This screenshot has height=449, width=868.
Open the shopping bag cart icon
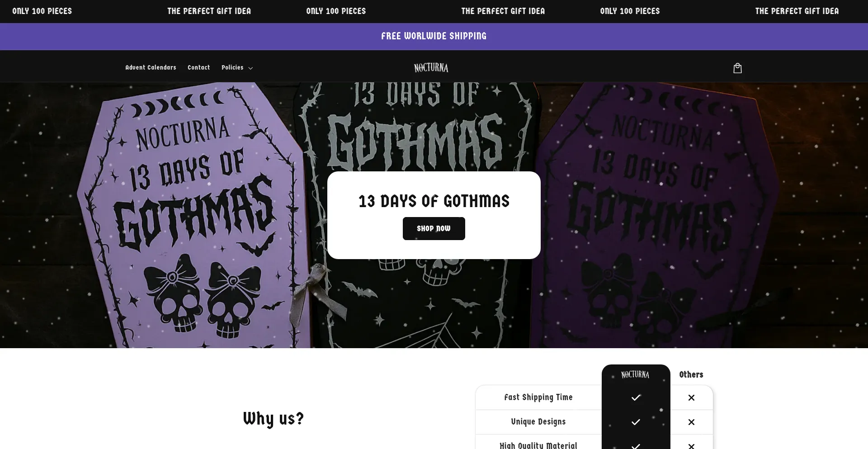(x=737, y=68)
